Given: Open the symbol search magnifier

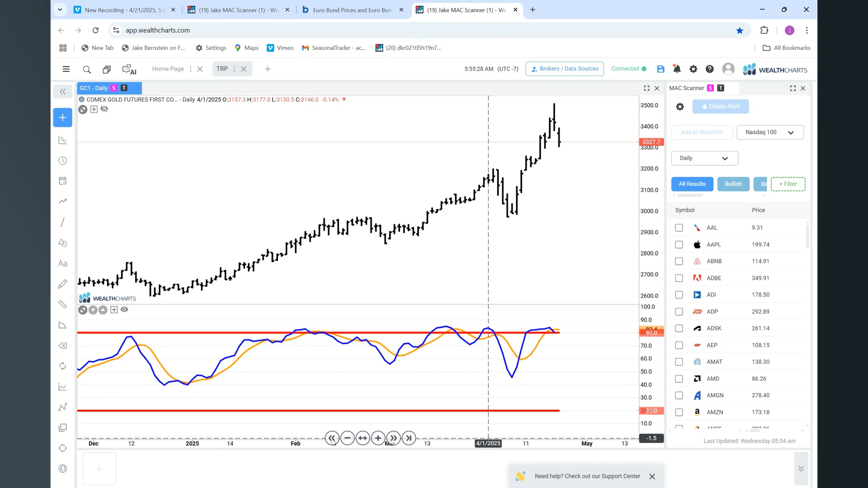Looking at the screenshot, I should tap(87, 69).
